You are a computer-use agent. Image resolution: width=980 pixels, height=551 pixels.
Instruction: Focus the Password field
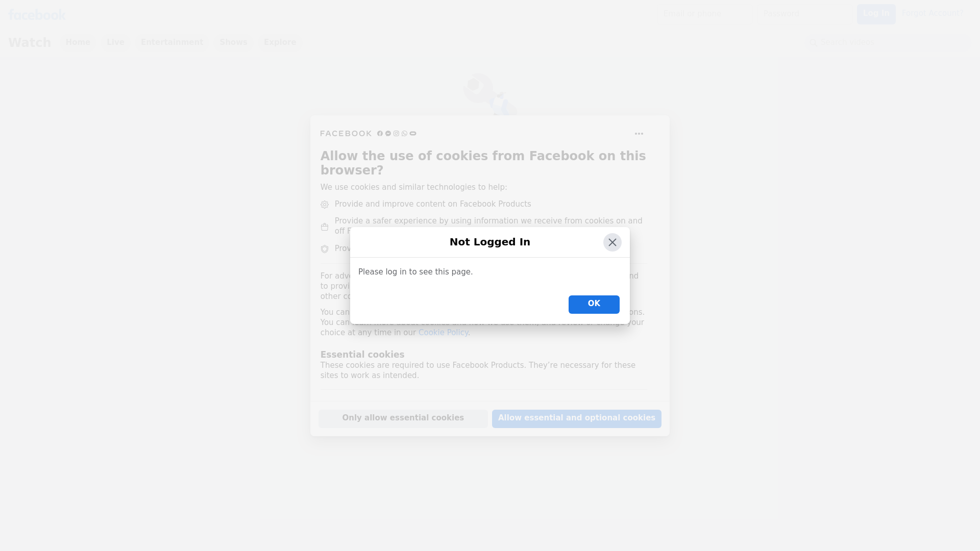point(806,14)
